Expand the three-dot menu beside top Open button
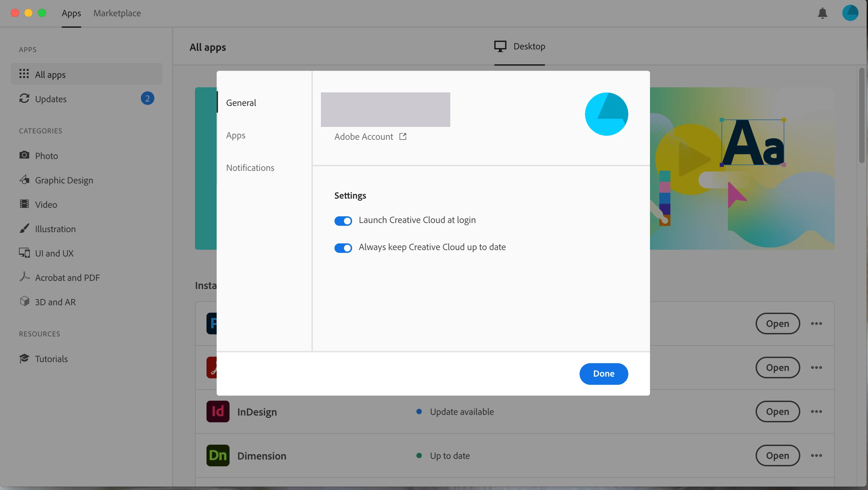The image size is (868, 490). click(816, 324)
